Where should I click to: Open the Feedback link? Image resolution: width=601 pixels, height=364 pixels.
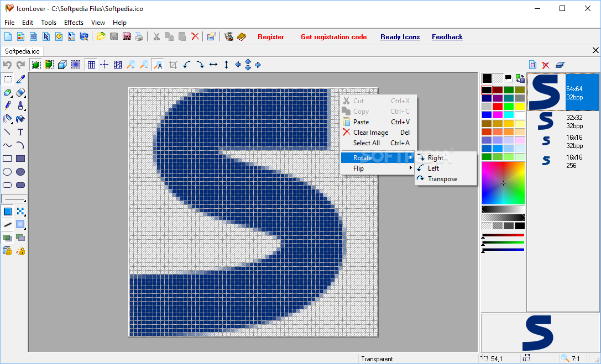coord(447,37)
